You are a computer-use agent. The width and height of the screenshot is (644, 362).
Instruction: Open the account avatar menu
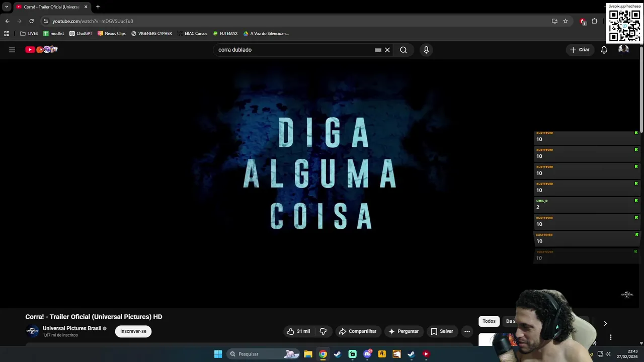pyautogui.click(x=623, y=49)
